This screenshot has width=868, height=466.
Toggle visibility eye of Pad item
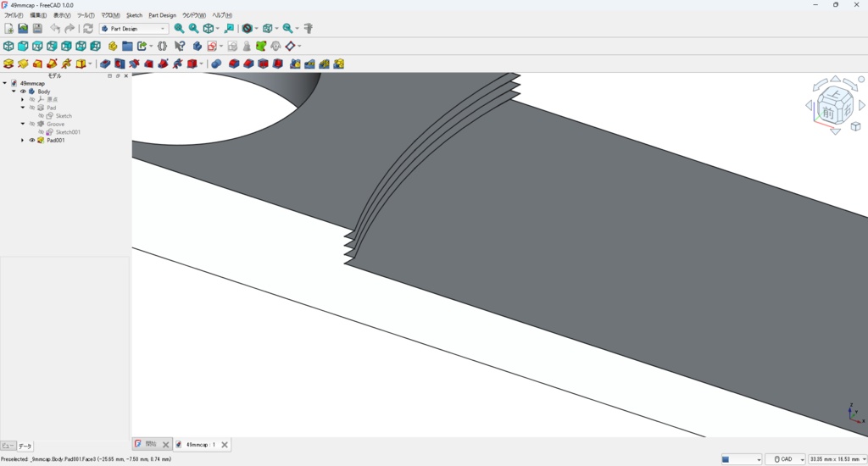pos(32,108)
